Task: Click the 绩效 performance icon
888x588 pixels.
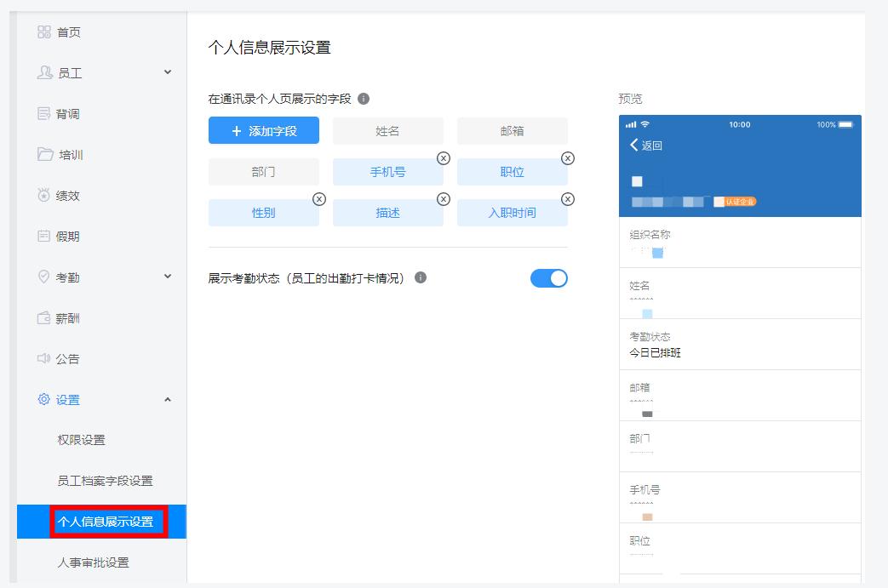Action: (x=47, y=196)
